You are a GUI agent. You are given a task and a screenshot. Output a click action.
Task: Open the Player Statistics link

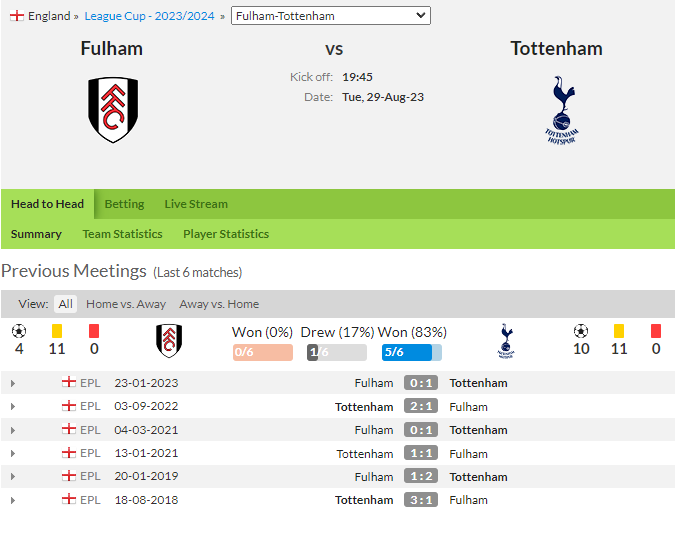tap(226, 234)
